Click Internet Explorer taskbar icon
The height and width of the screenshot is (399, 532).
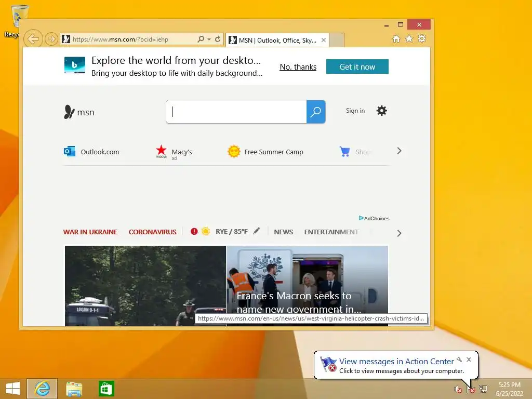pos(42,389)
